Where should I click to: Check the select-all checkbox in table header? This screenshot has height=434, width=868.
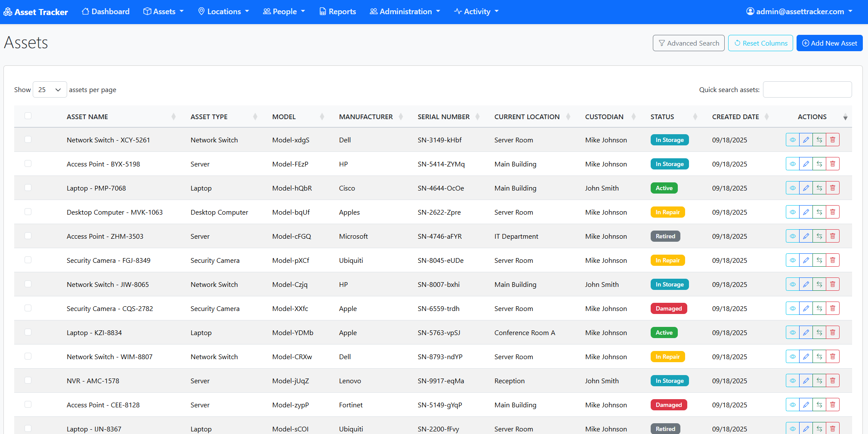(28, 116)
